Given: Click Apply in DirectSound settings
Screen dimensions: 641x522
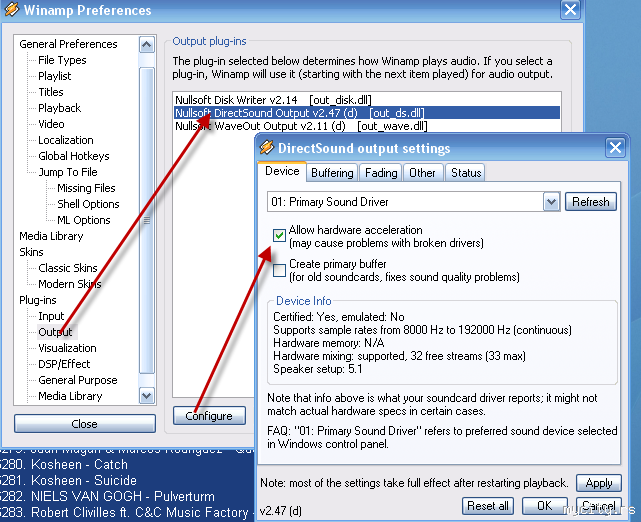Looking at the screenshot, I should point(598,483).
